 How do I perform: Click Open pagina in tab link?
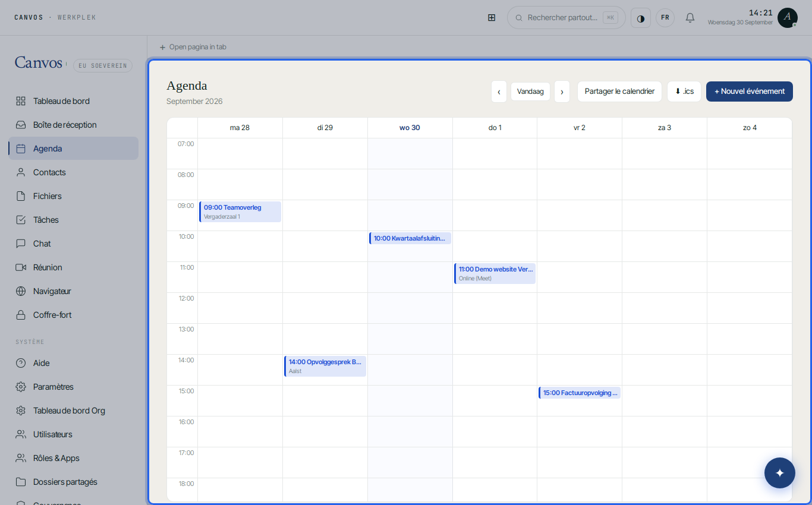coord(193,47)
